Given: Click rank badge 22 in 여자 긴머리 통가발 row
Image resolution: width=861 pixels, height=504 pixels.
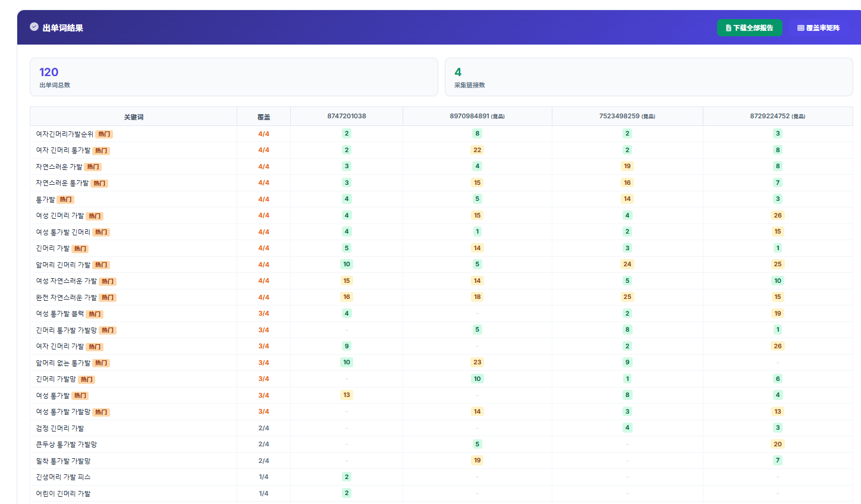Looking at the screenshot, I should pos(477,150).
